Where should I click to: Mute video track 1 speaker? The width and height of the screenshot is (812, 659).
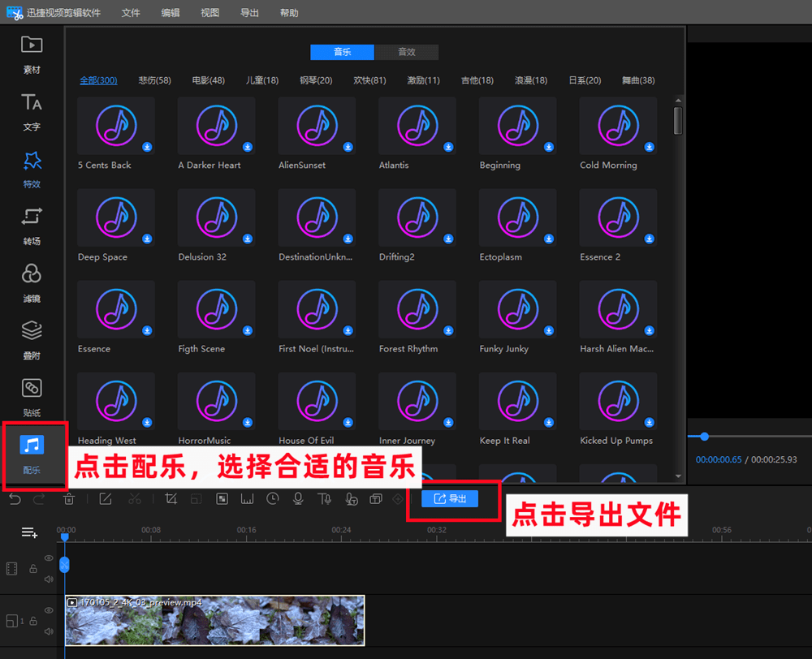pyautogui.click(x=49, y=631)
